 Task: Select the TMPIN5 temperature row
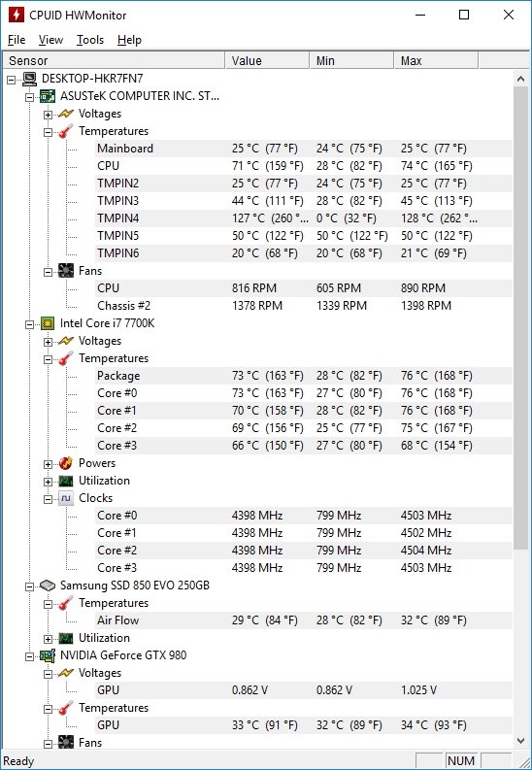tap(304, 236)
